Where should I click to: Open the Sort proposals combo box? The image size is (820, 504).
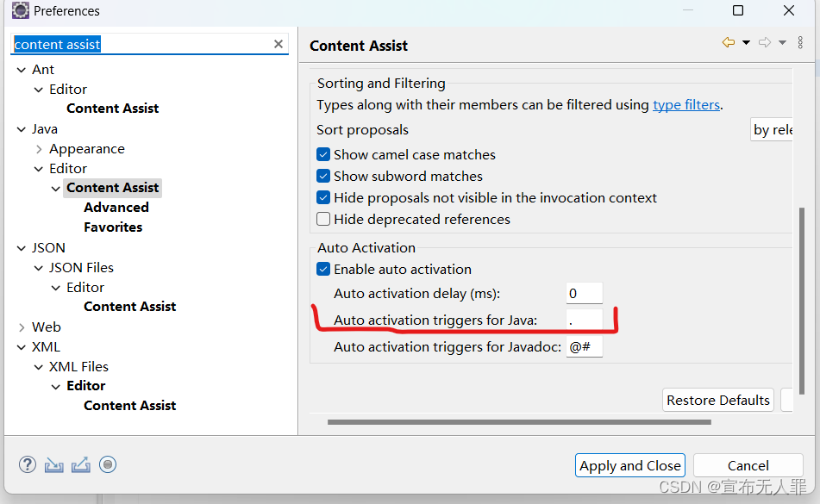772,129
